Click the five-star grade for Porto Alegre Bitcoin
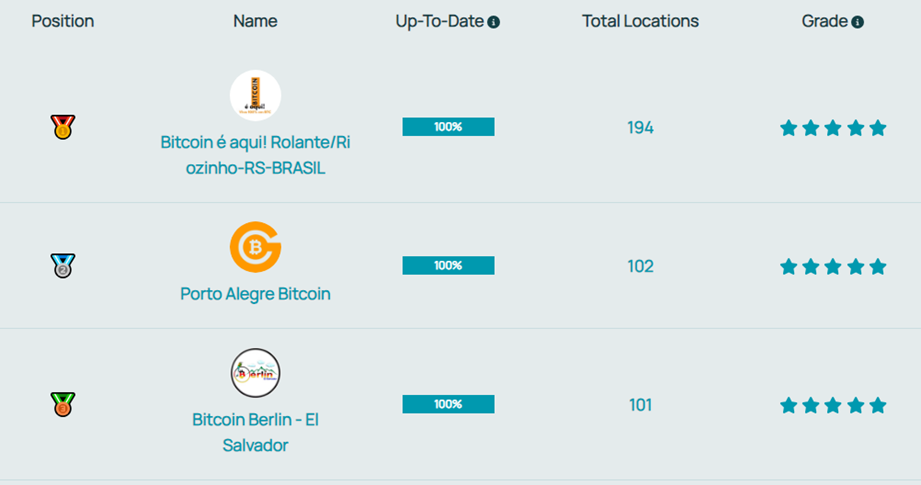 coord(833,267)
